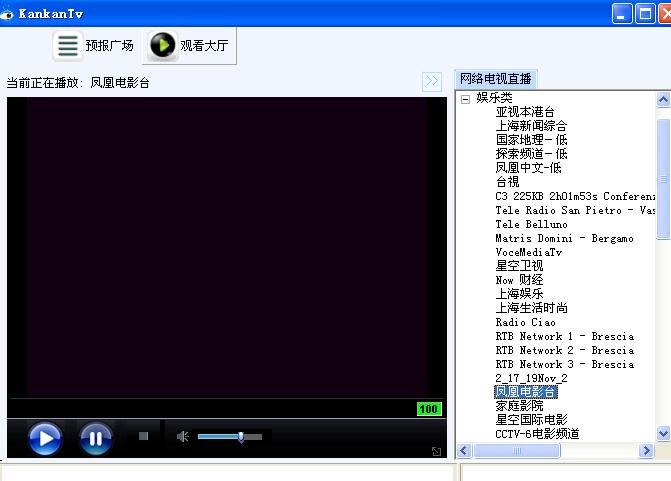Select RTB Network 1 - Brescia
Viewport: 671px width, 481px height.
tap(564, 336)
